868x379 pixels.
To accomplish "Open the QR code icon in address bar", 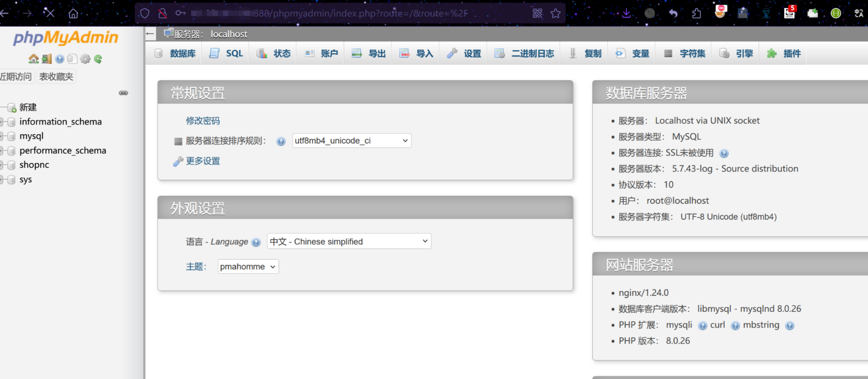I will [538, 13].
